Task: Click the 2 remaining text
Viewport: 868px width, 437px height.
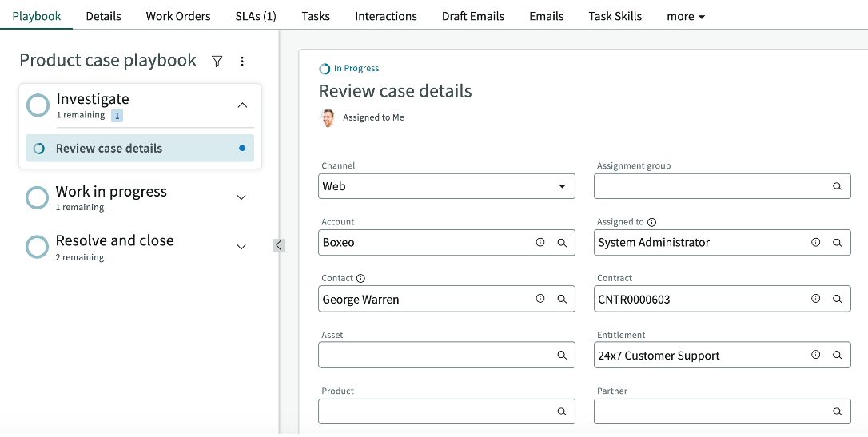Action: click(x=80, y=257)
